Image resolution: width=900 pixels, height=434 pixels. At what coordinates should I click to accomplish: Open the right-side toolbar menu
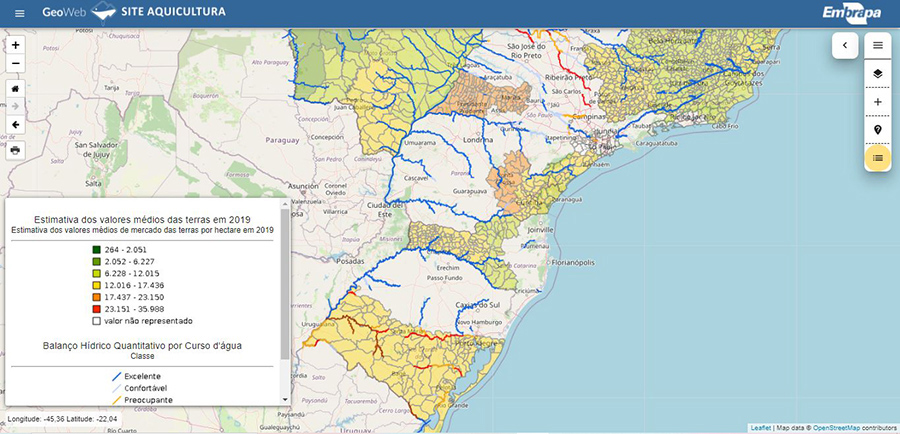[878, 45]
